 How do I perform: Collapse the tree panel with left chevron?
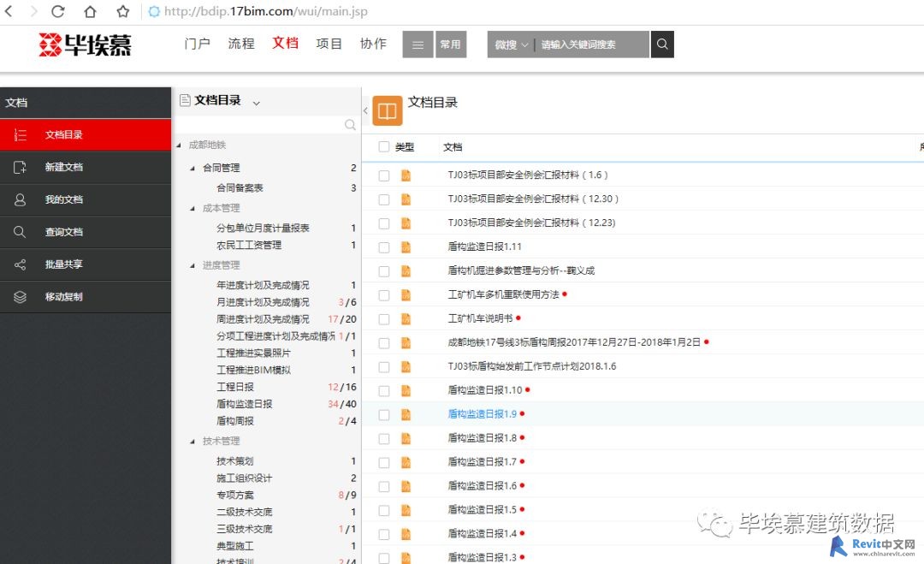(x=365, y=110)
